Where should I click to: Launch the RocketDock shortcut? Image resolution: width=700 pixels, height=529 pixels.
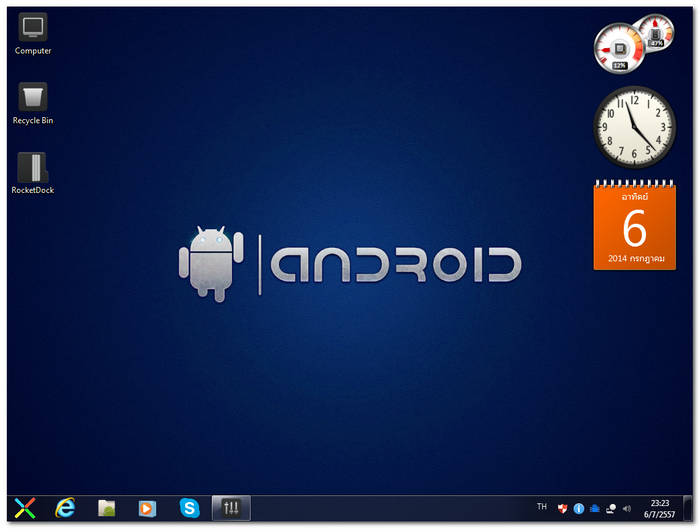(33, 173)
